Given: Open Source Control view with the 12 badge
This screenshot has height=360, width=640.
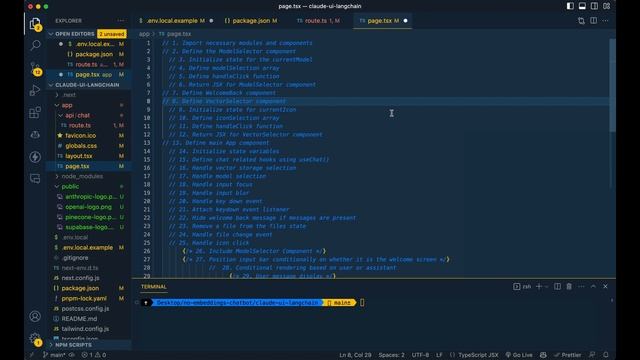Looking at the screenshot, I should click(x=35, y=68).
